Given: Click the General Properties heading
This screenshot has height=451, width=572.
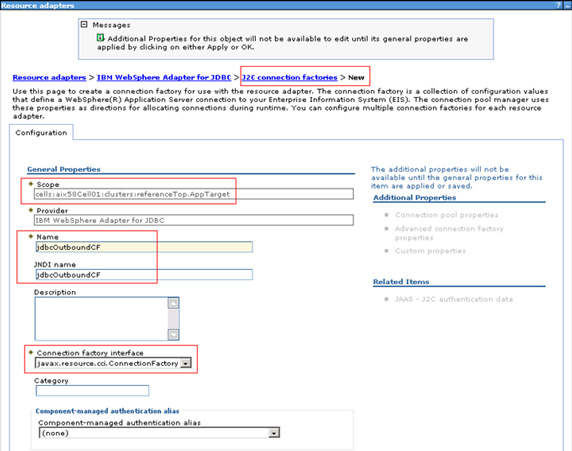Looking at the screenshot, I should (x=64, y=169).
